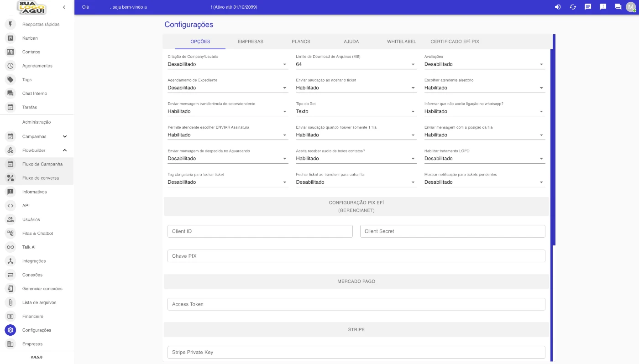Open the Tipo do Bot dropdown
639x364 pixels.
pyautogui.click(x=356, y=111)
